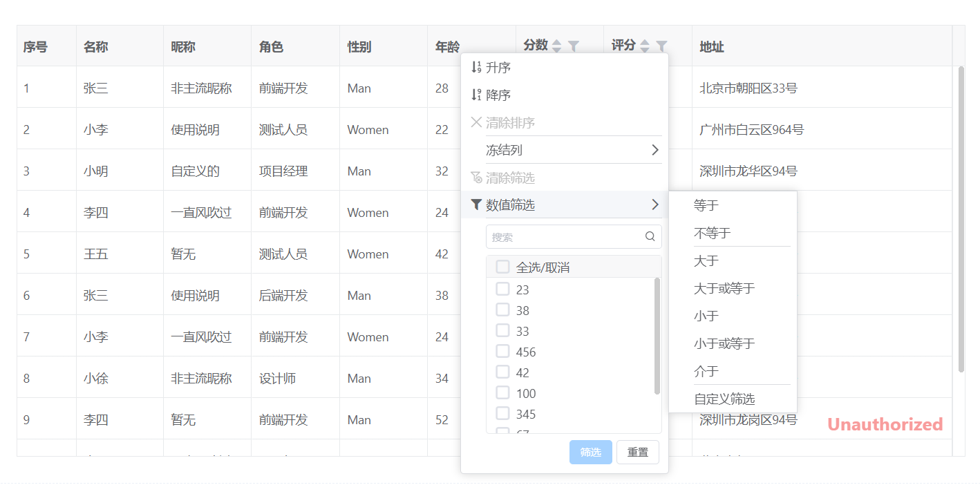
Task: Click the 深圳市龙岗区94号 address cell
Action: (x=822, y=419)
